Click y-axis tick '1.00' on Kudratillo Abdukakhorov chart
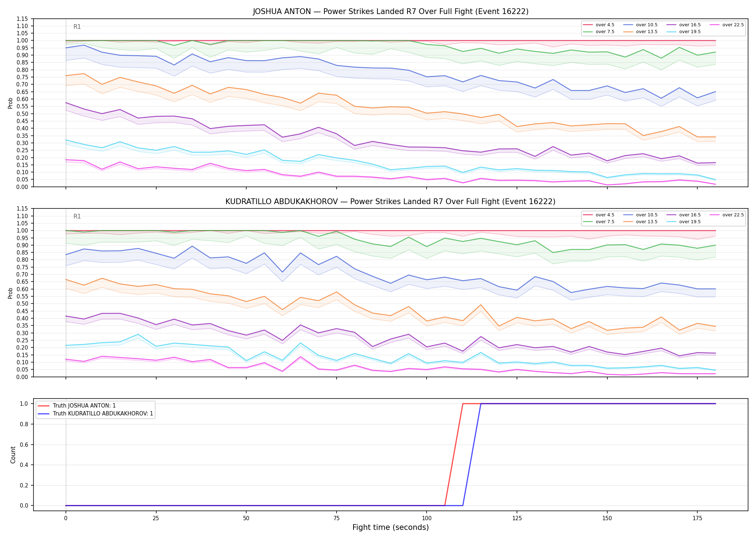Screen dimensions: 756x540 [x=22, y=230]
